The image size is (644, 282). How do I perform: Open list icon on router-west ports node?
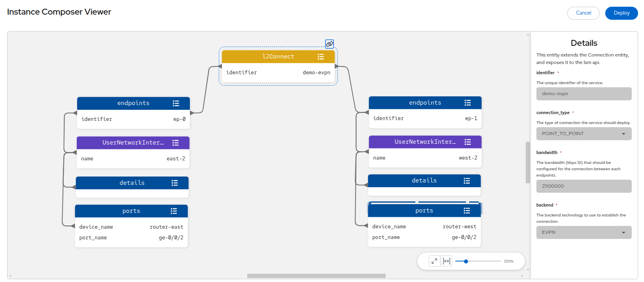[x=467, y=211]
